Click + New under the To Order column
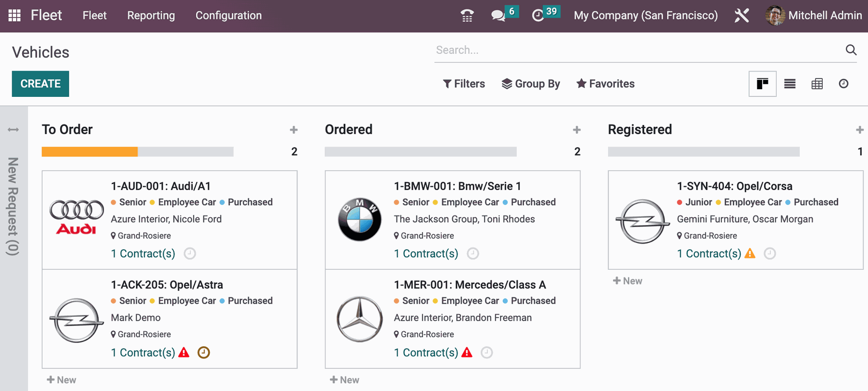 [x=61, y=380]
